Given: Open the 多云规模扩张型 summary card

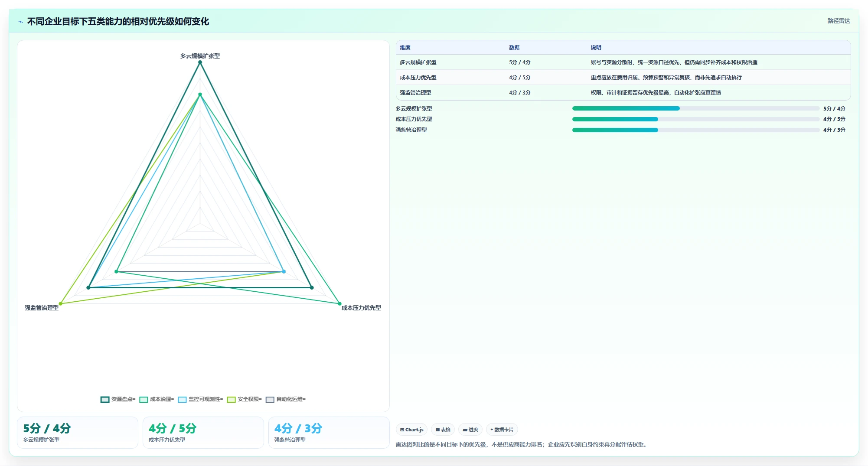Looking at the screenshot, I should click(x=78, y=433).
